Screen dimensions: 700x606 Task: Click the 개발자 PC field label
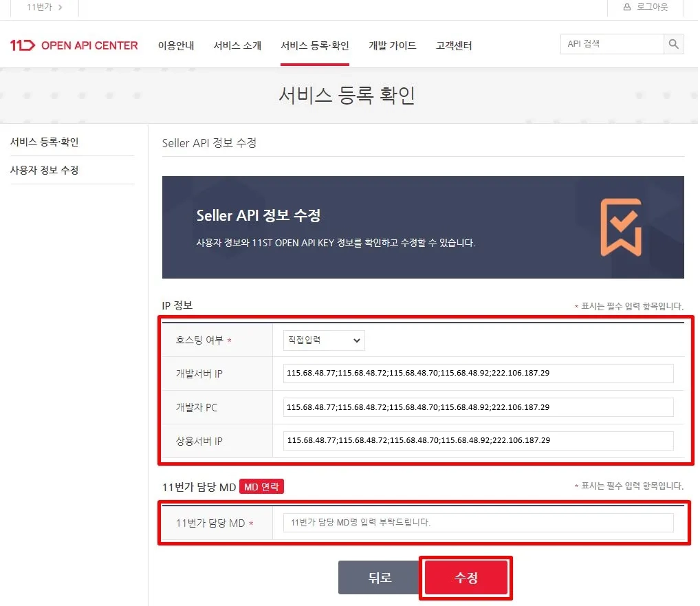(x=197, y=407)
